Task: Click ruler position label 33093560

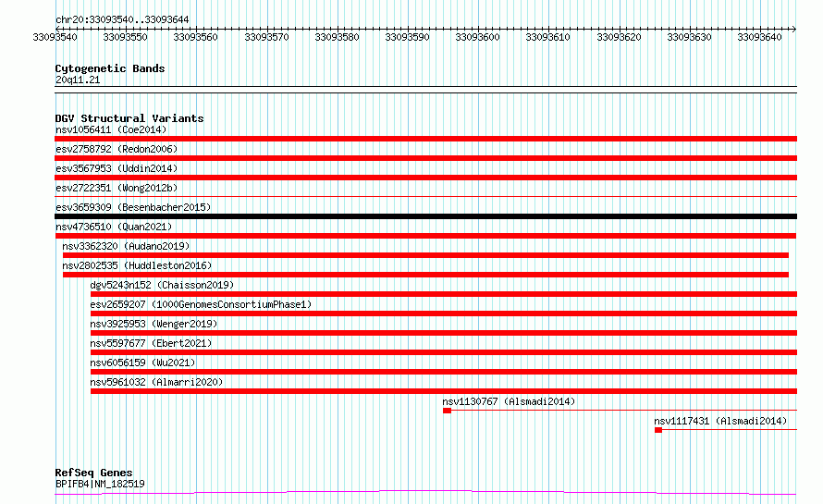Action: click(196, 37)
